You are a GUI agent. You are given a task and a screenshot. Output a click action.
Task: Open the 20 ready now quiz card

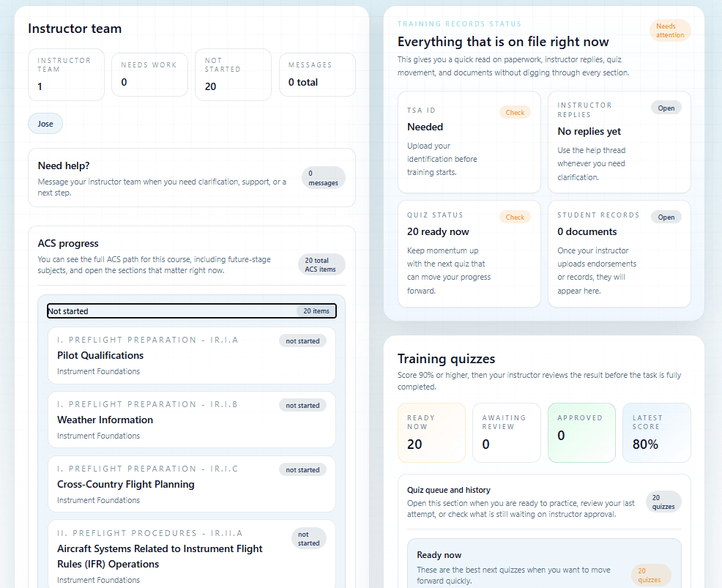469,253
